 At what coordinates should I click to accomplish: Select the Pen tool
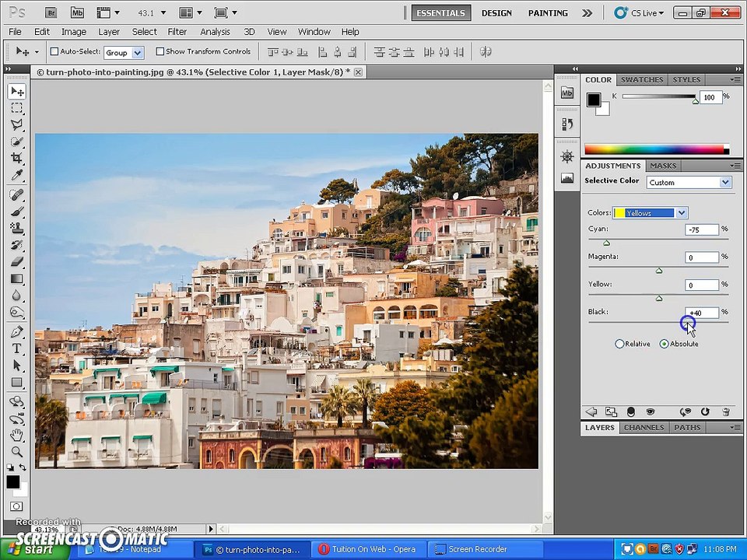16,331
